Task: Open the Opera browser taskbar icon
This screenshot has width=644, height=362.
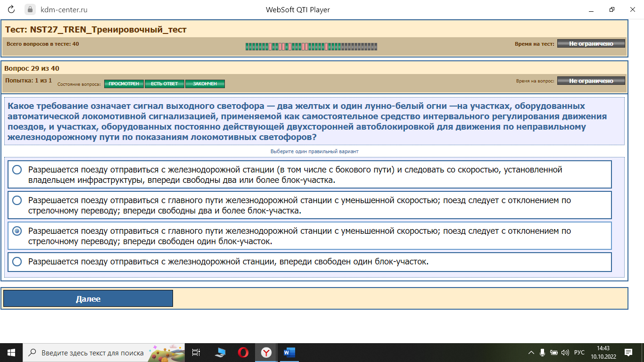Action: [x=243, y=352]
